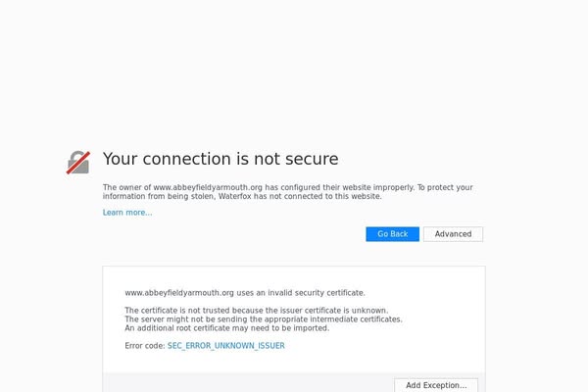
Task: Click the 'uses an invalid security certificate' line
Action: tap(245, 293)
